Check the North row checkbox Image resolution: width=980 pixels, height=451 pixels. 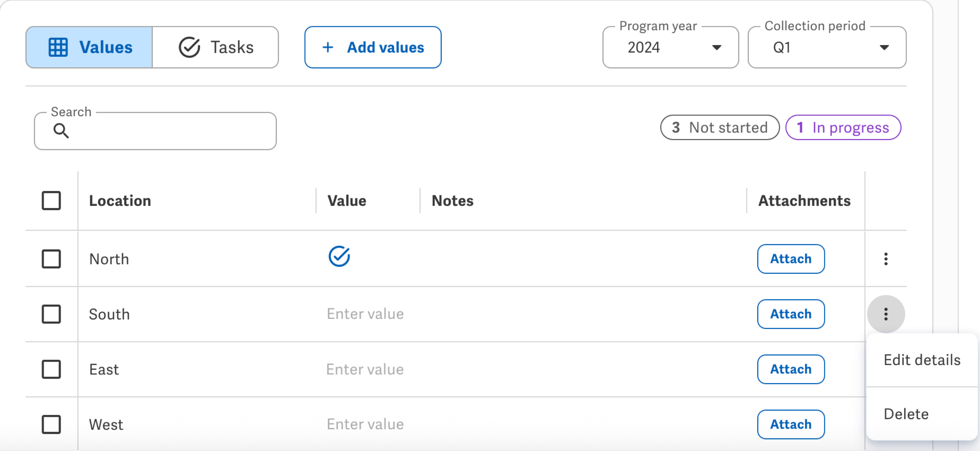(51, 259)
